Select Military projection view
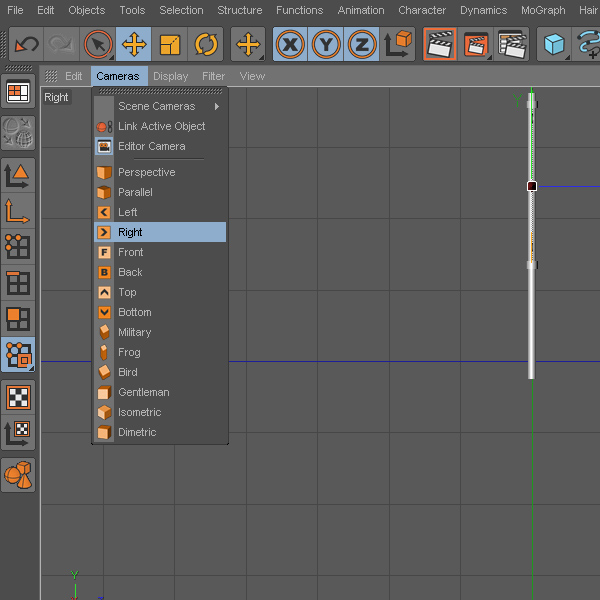The height and width of the screenshot is (600, 600). tap(160, 332)
